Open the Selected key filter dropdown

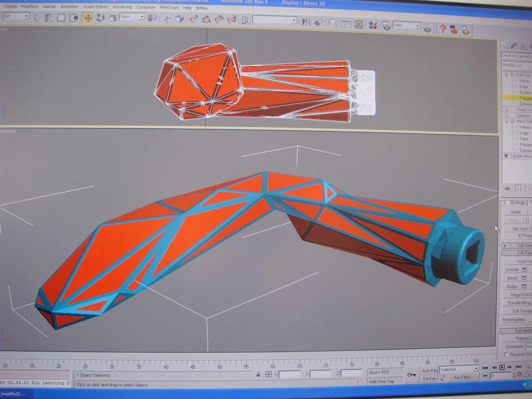(x=459, y=369)
